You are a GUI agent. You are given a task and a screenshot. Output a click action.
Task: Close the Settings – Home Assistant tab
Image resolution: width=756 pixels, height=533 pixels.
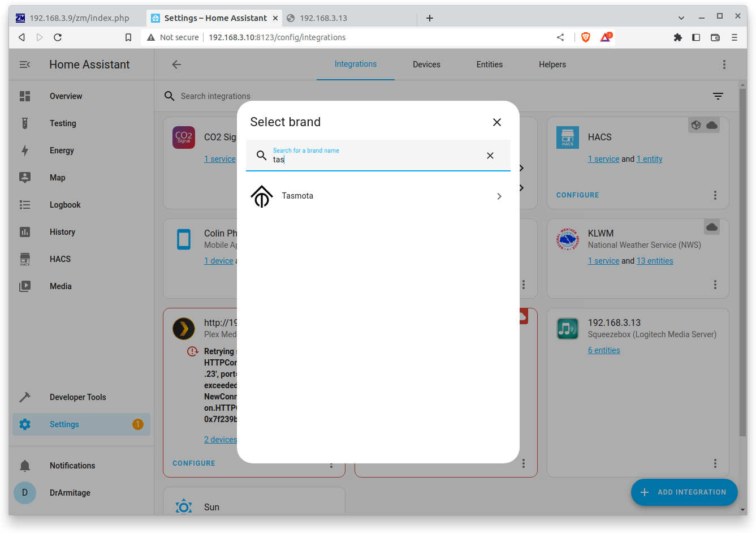(x=275, y=18)
